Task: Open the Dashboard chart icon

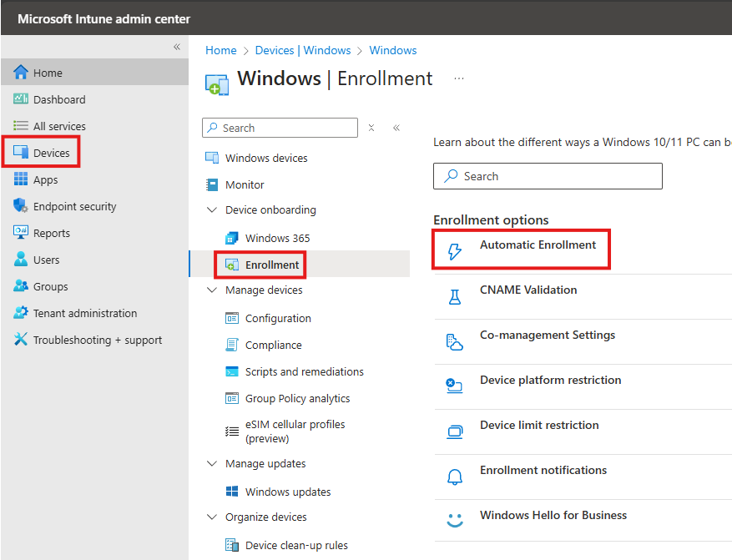Action: click(21, 99)
